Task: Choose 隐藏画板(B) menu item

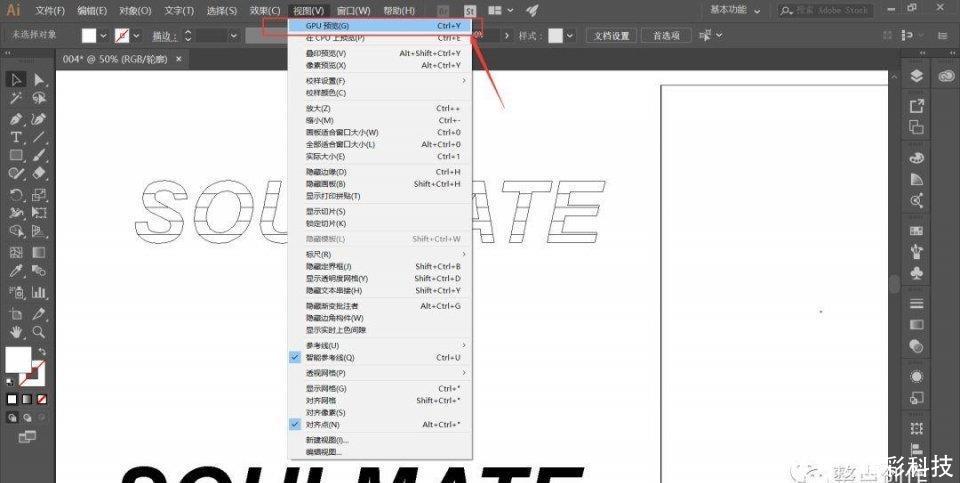Action: pos(380,184)
